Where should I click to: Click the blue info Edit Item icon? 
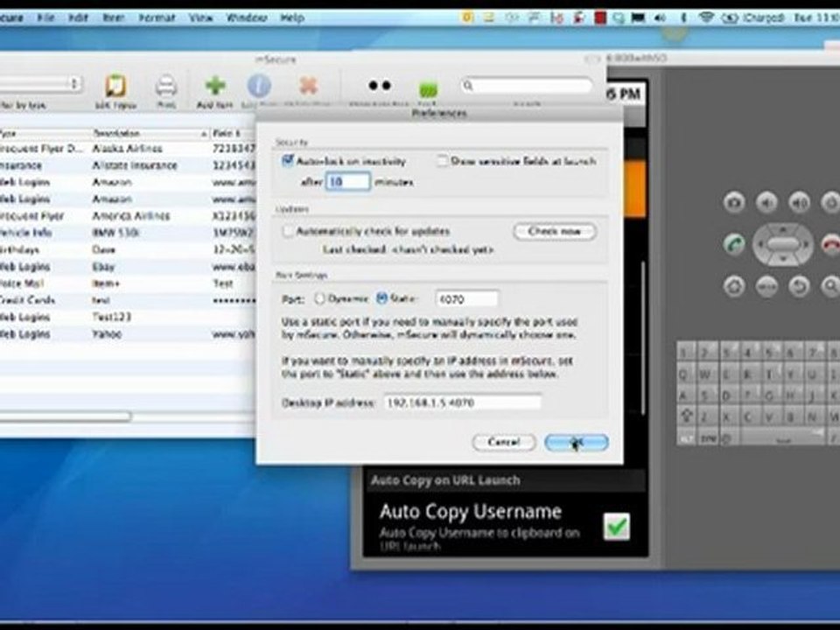(x=259, y=86)
